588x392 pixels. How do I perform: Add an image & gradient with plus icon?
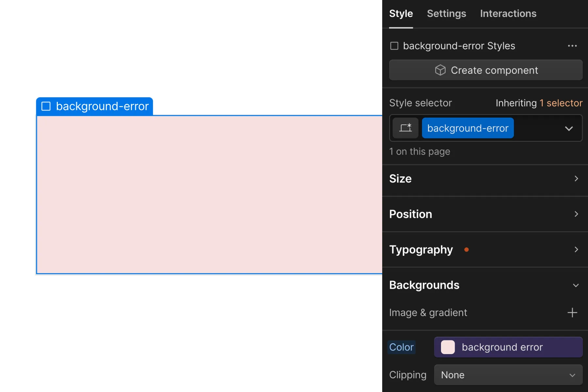[572, 313]
